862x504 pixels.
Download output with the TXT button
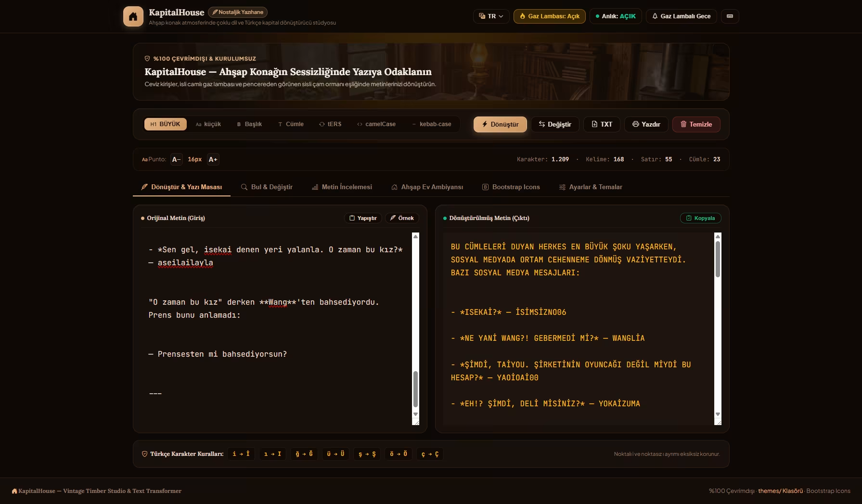coord(602,124)
